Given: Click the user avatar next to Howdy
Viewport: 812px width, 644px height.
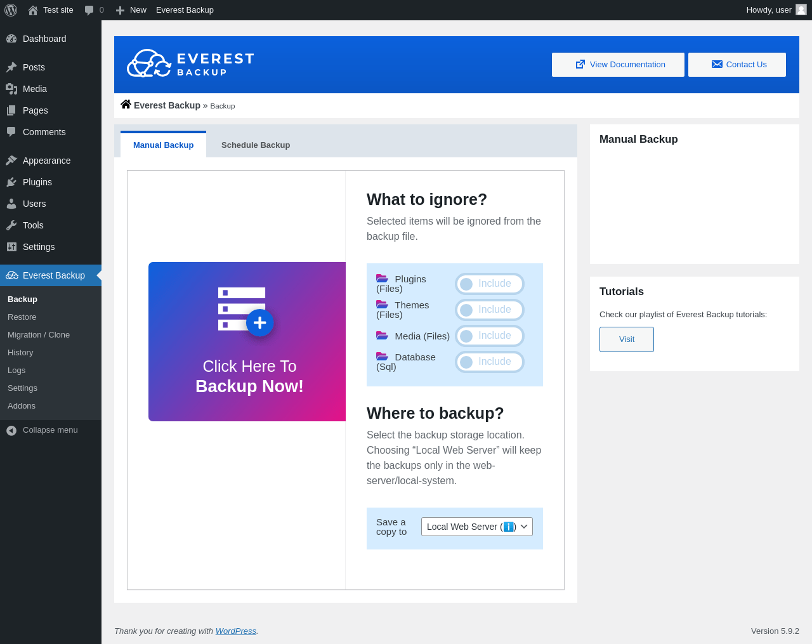Looking at the screenshot, I should click(x=801, y=10).
